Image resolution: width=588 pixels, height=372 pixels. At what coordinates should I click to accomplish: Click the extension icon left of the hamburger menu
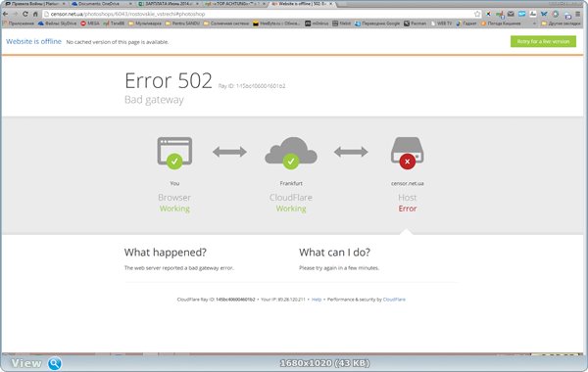click(x=567, y=15)
